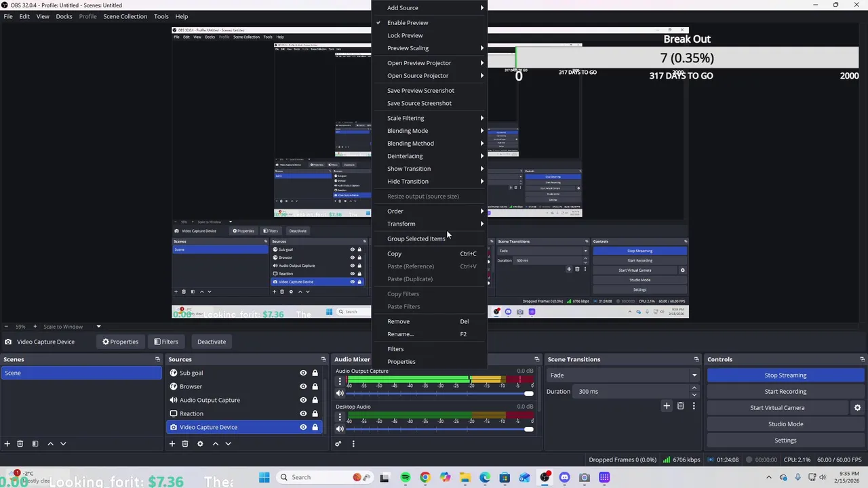This screenshot has height=488, width=868.
Task: Click Start Recording button
Action: [785, 392]
